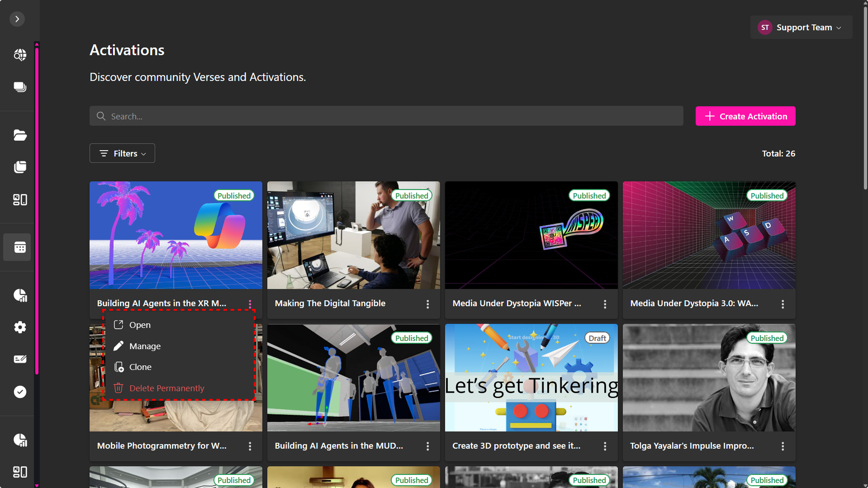Choose Manage from the context menu

[x=145, y=346]
